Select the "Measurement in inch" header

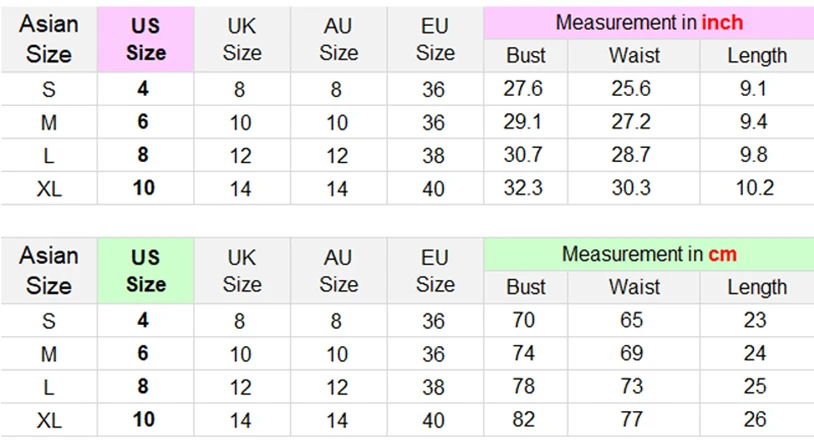[649, 22]
